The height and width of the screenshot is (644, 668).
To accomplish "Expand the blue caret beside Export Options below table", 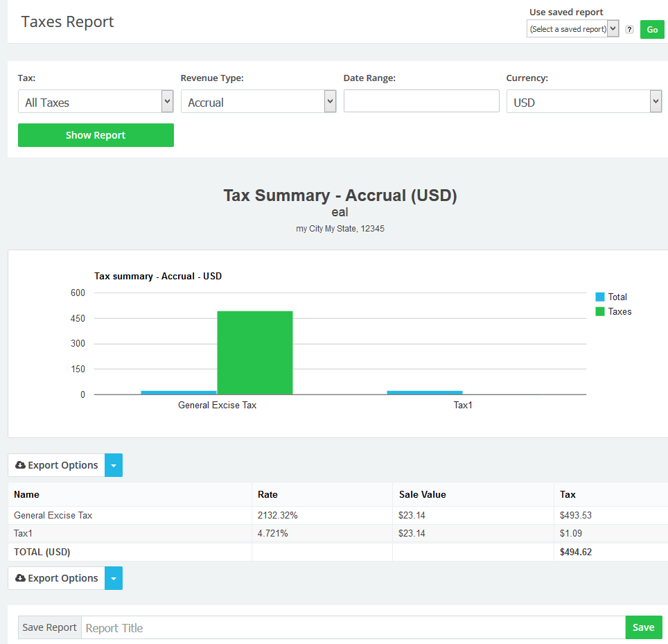I will coord(114,578).
